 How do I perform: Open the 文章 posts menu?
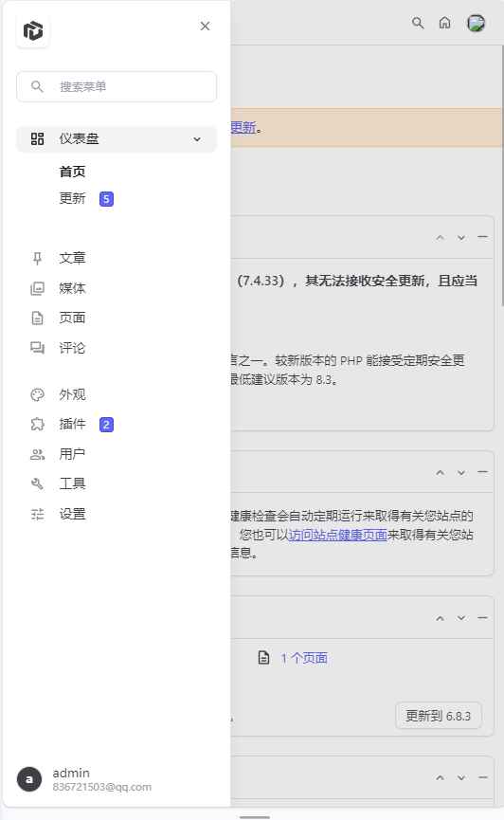pyautogui.click(x=72, y=258)
